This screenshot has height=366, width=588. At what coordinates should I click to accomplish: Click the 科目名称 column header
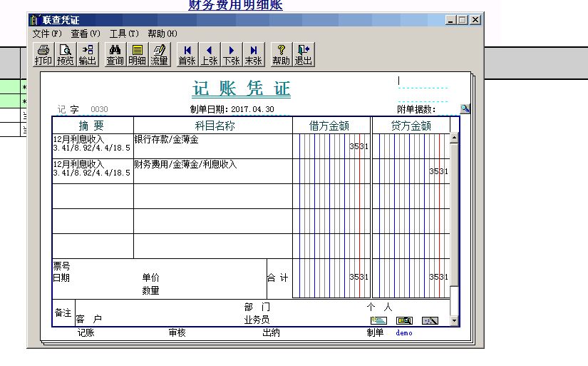click(x=213, y=126)
